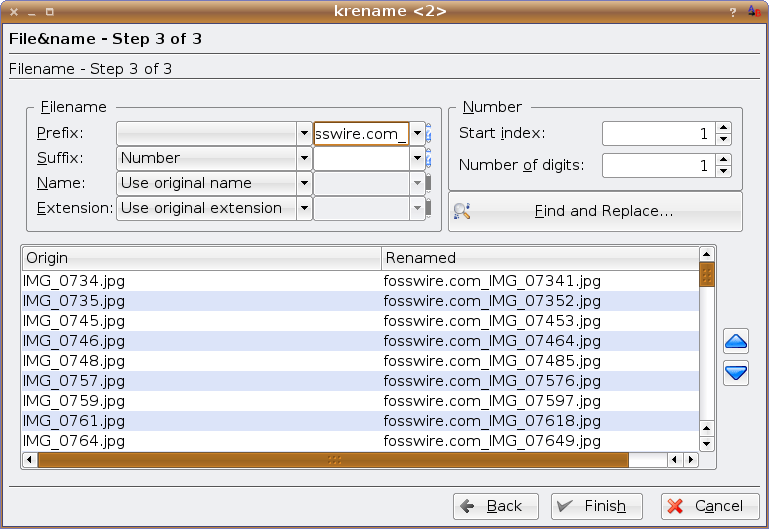Open the Prefix type dropdown

(214, 133)
